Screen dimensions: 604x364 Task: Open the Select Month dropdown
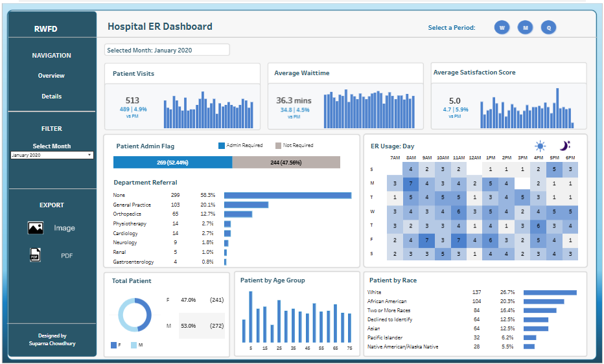coord(52,155)
